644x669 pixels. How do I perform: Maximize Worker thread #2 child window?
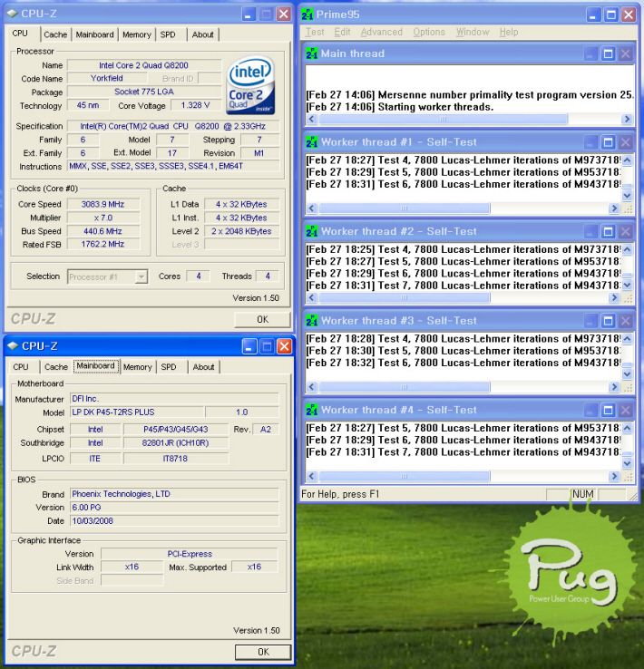click(x=608, y=232)
